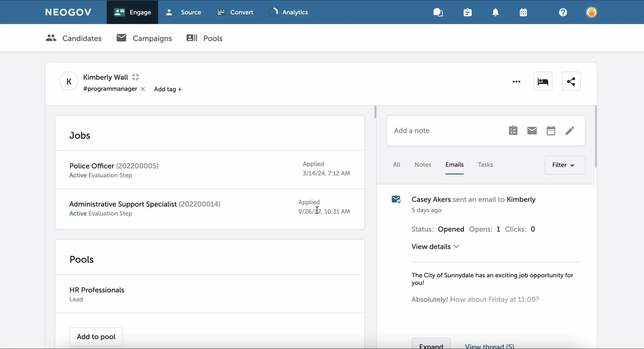Click Add tag +
Image resolution: width=644 pixels, height=349 pixels.
point(168,89)
